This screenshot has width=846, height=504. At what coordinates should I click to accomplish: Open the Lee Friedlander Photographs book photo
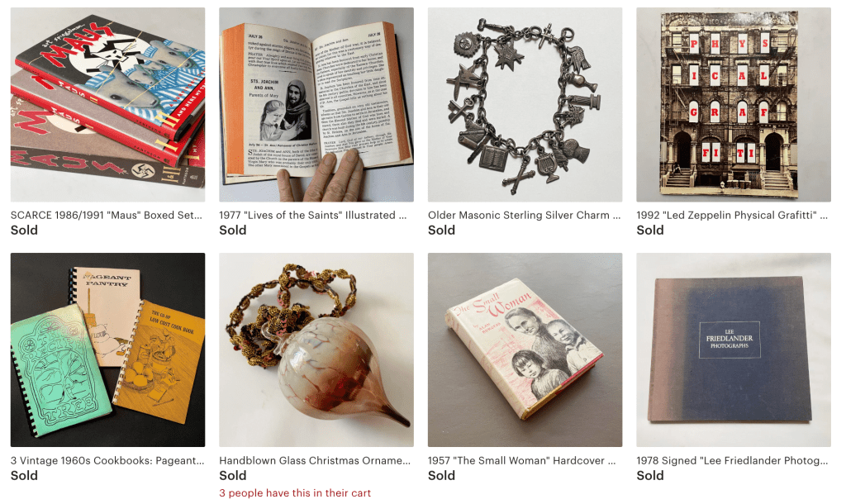click(x=734, y=349)
